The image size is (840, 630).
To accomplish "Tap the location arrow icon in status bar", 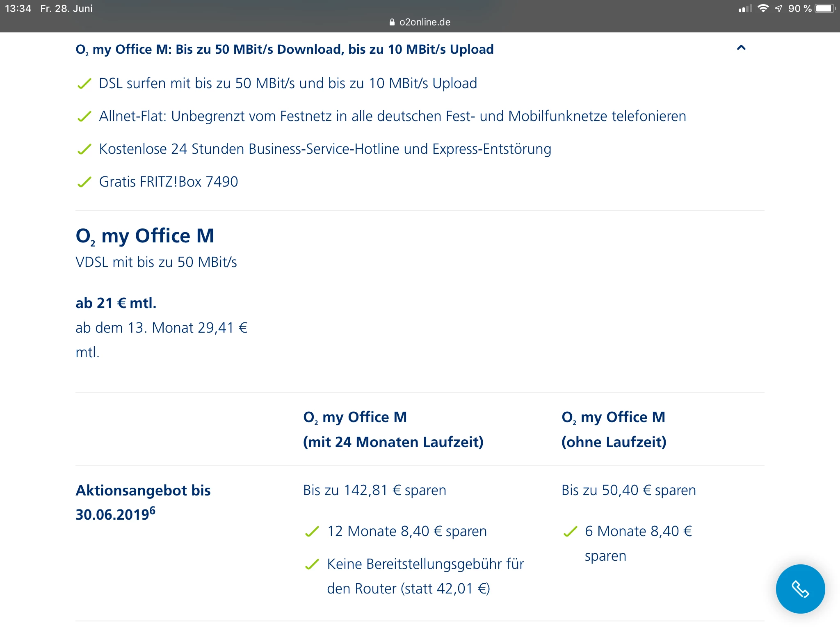I will click(x=778, y=8).
